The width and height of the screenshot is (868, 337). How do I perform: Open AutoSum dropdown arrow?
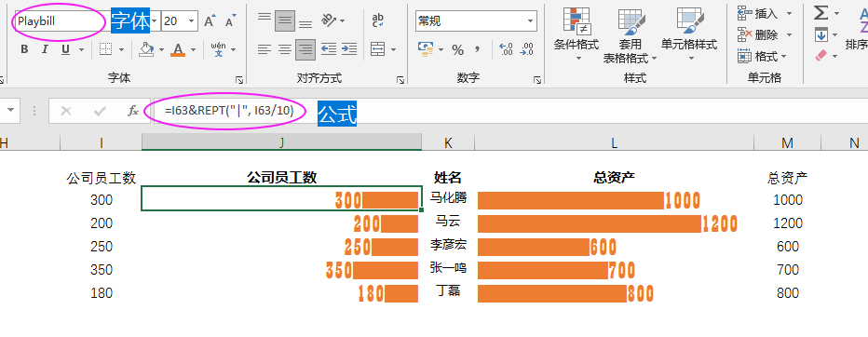(x=836, y=13)
